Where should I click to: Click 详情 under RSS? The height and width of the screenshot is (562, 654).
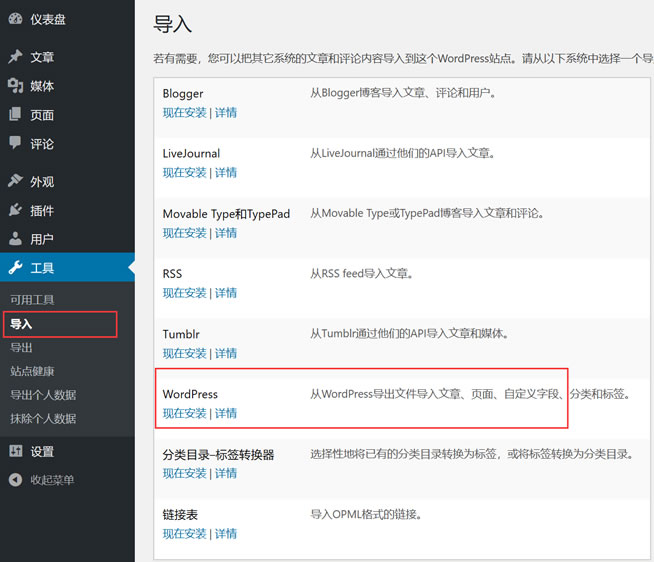coord(226,293)
